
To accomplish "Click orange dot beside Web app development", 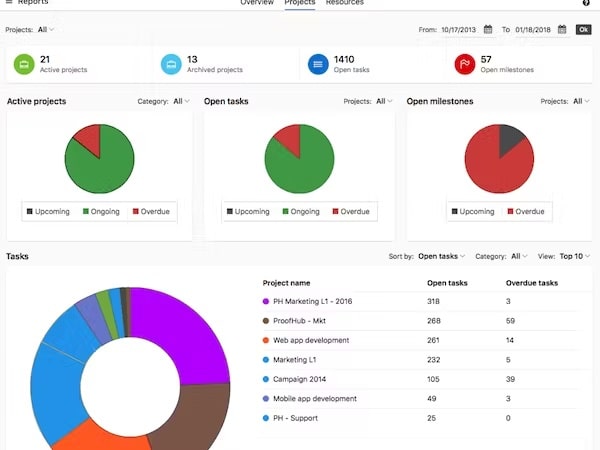I will pos(266,340).
